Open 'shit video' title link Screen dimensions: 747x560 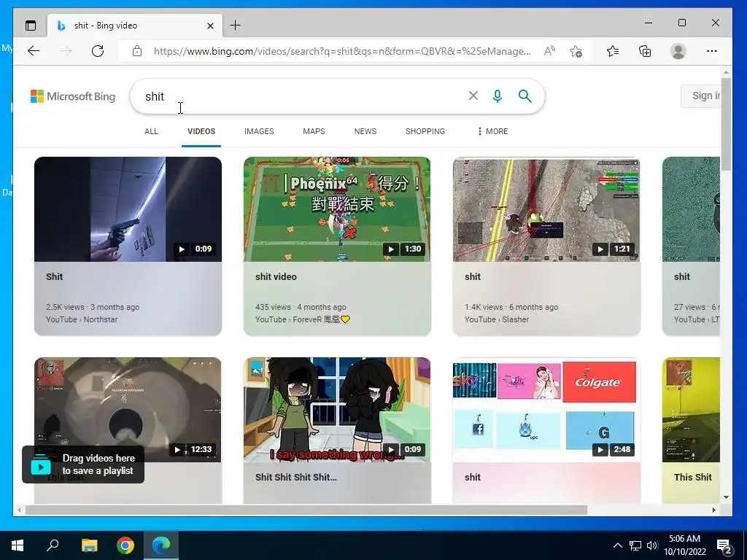pyautogui.click(x=276, y=276)
